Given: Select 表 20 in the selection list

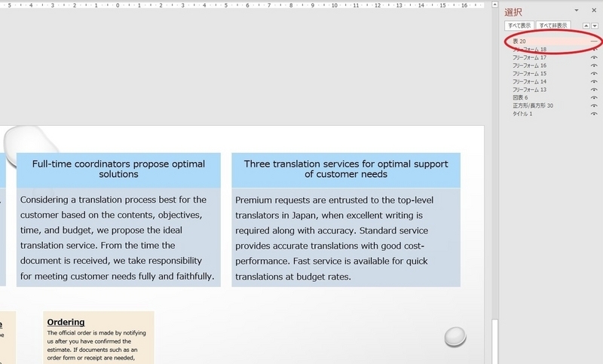Looking at the screenshot, I should click(519, 41).
